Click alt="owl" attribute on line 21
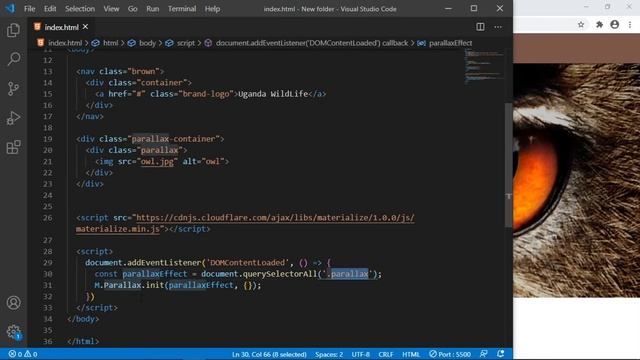Viewport: 640px width, 360px height. (203, 162)
